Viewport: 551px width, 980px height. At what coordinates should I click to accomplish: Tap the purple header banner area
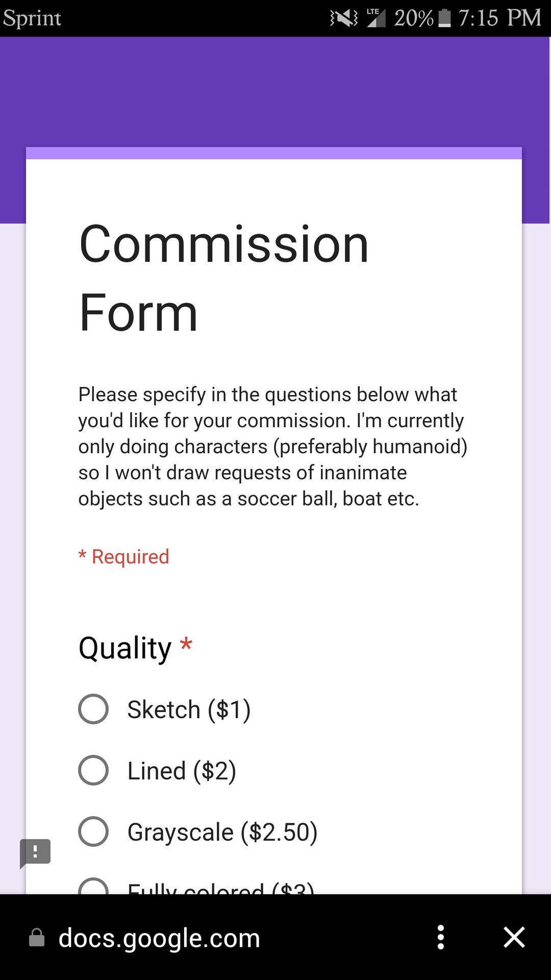click(275, 92)
